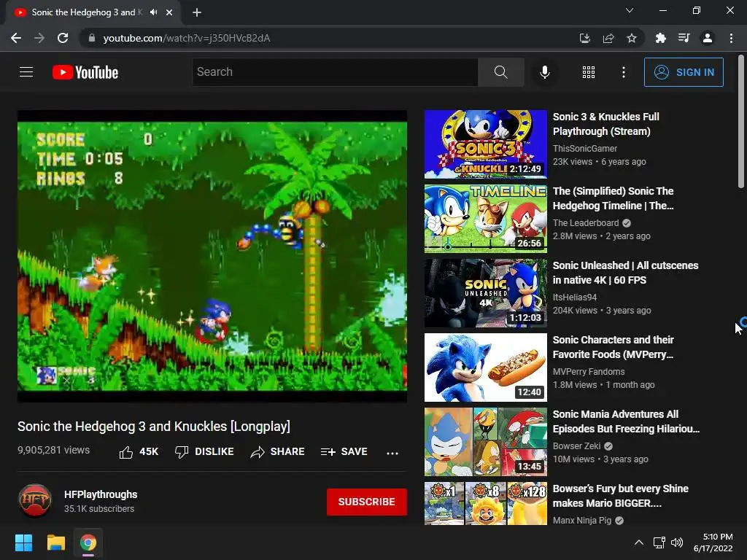The image size is (747, 560).
Task: Visit The Leaderboard channel name
Action: point(586,223)
